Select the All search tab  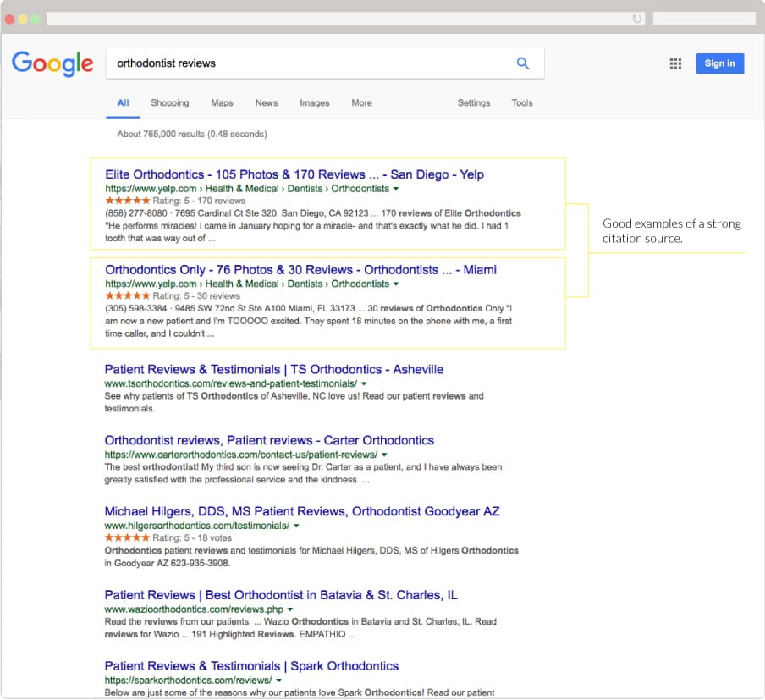[x=123, y=103]
